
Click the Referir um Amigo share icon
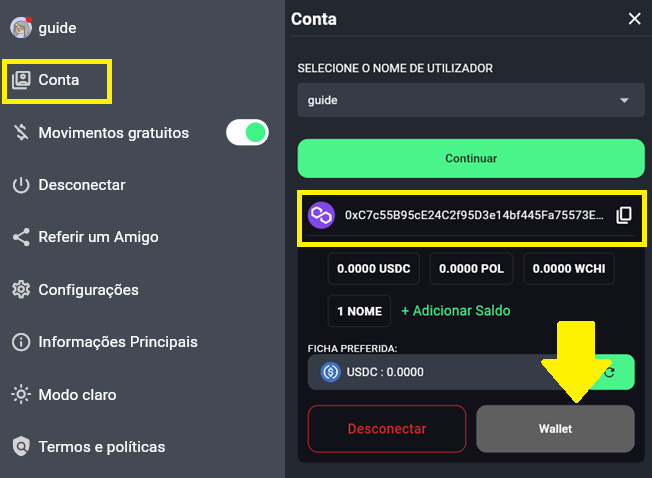click(20, 237)
